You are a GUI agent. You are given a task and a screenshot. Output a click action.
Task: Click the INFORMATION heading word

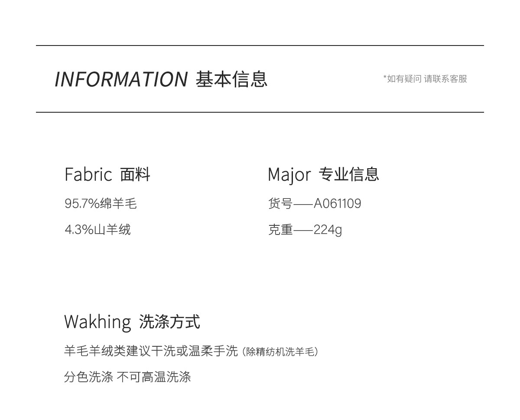coord(121,79)
